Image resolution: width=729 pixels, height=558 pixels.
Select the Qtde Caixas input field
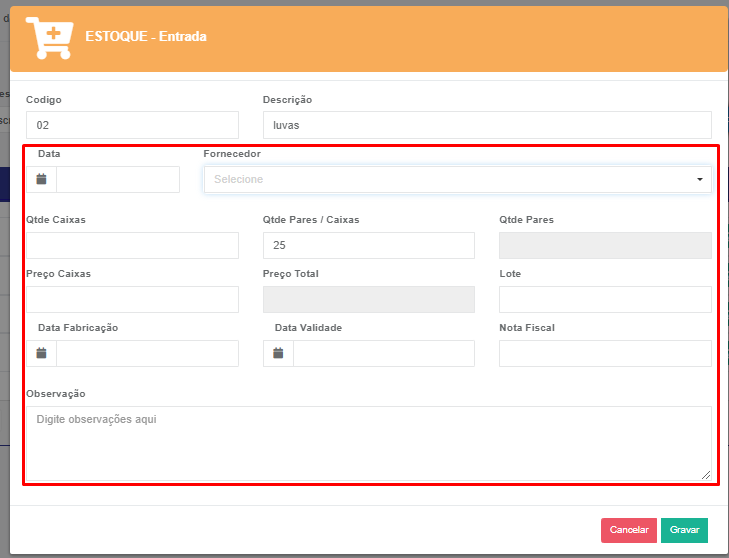[132, 246]
